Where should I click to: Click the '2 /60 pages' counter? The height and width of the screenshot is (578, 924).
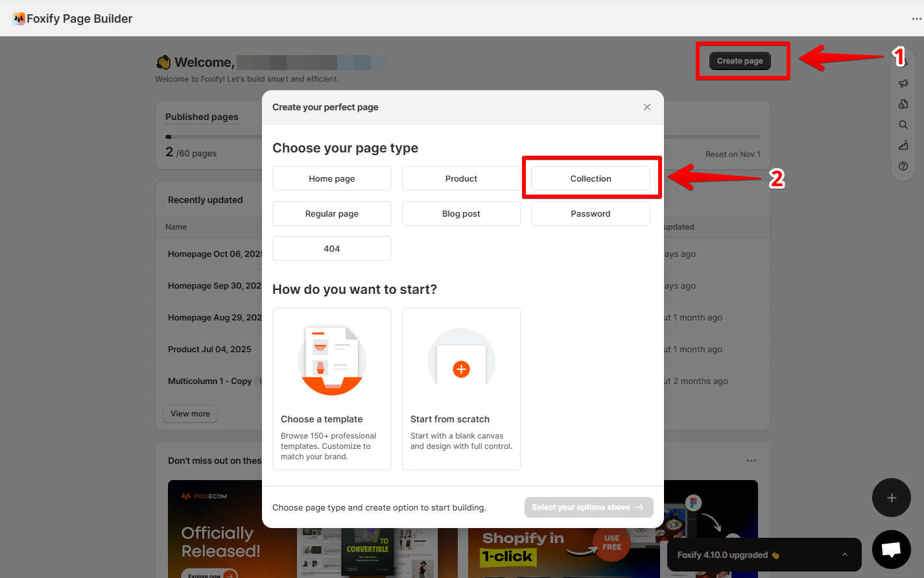click(x=191, y=152)
